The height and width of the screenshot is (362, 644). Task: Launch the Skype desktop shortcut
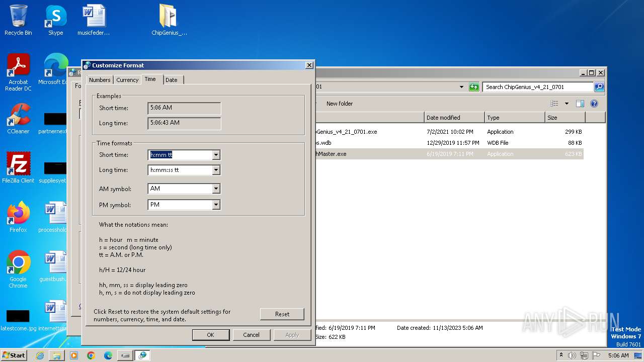[56, 20]
